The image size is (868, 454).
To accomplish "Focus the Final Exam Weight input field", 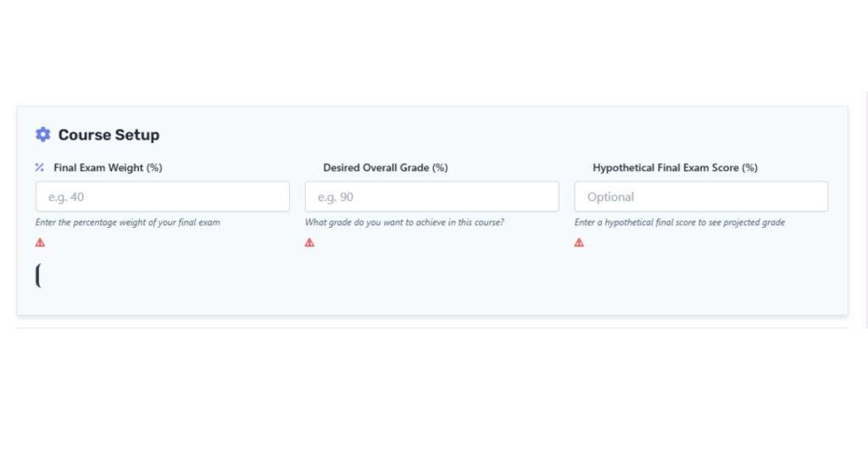I will pos(162,197).
